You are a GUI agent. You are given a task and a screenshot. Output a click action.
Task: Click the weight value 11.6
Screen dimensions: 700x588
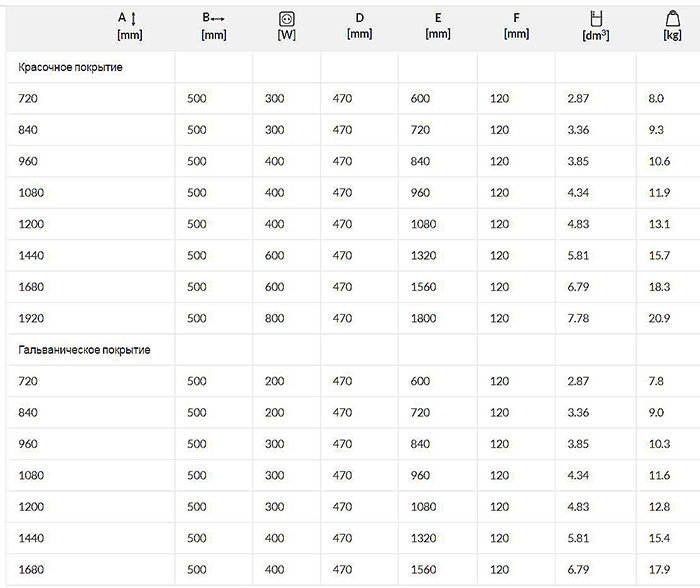[659, 475]
